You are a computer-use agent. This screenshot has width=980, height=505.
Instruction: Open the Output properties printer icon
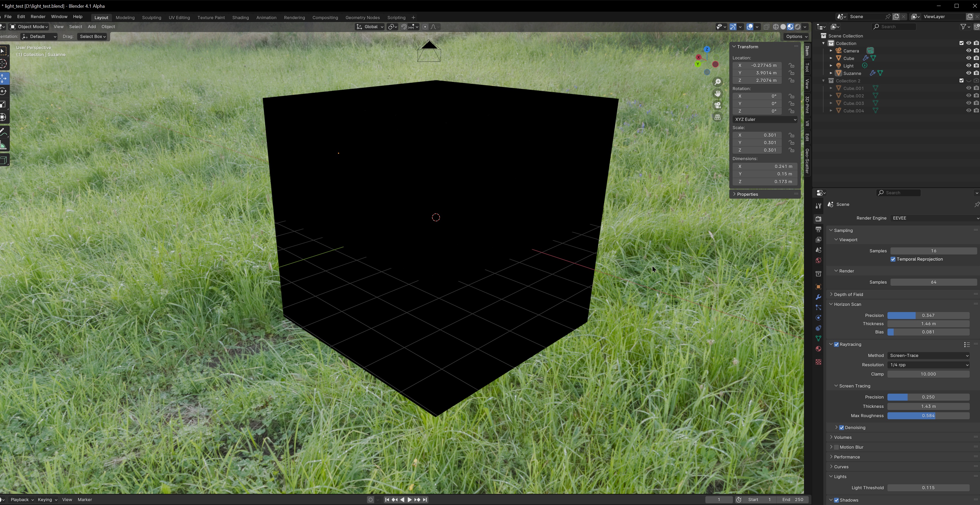[818, 229]
